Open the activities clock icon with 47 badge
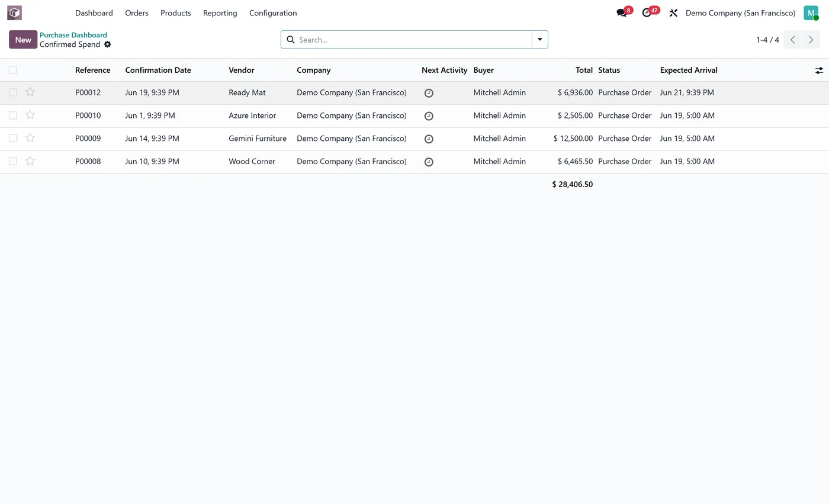Image resolution: width=829 pixels, height=504 pixels. 647,13
